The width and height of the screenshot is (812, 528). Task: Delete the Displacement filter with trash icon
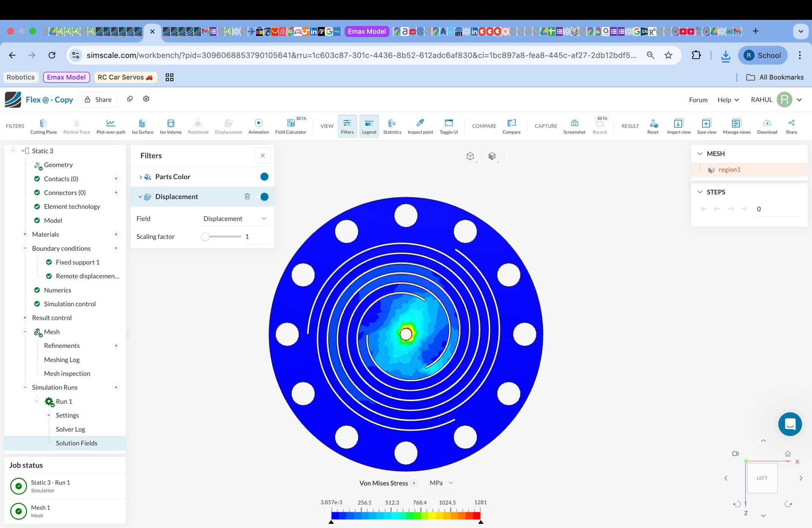[x=247, y=197]
